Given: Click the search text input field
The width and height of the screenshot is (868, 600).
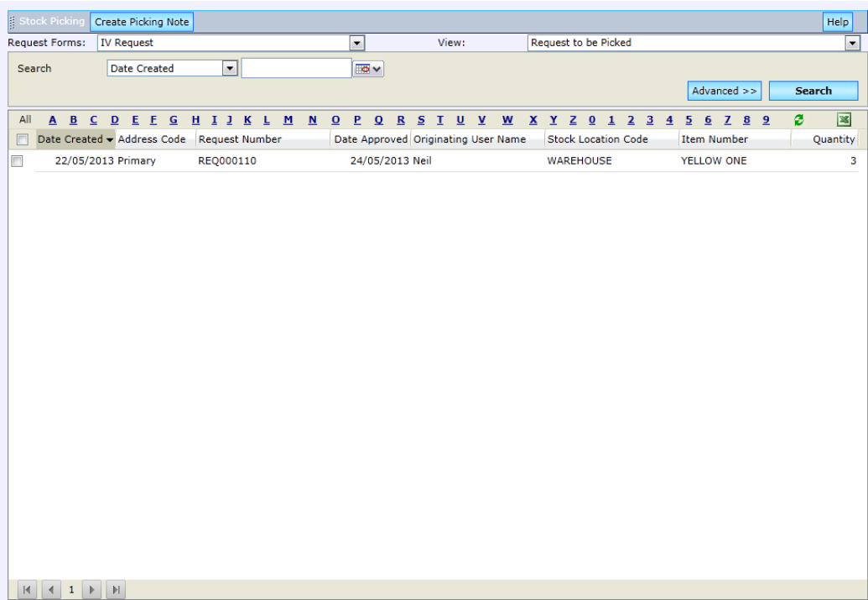Looking at the screenshot, I should [296, 69].
